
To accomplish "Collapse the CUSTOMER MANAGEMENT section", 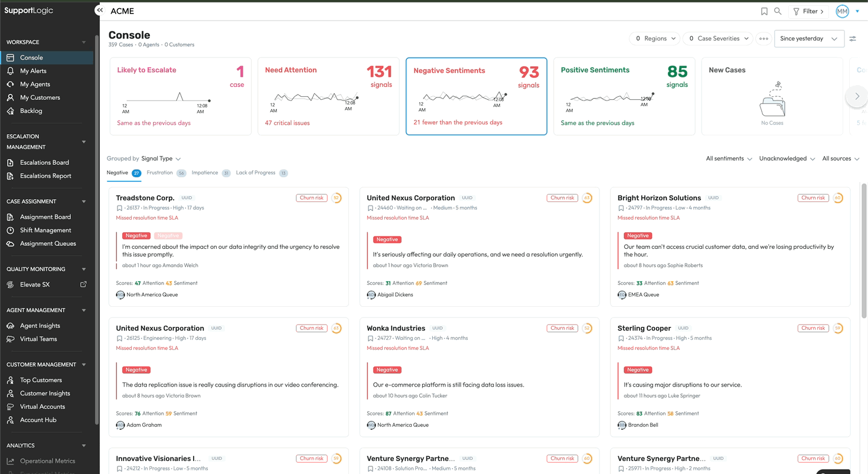I will [x=83, y=365].
